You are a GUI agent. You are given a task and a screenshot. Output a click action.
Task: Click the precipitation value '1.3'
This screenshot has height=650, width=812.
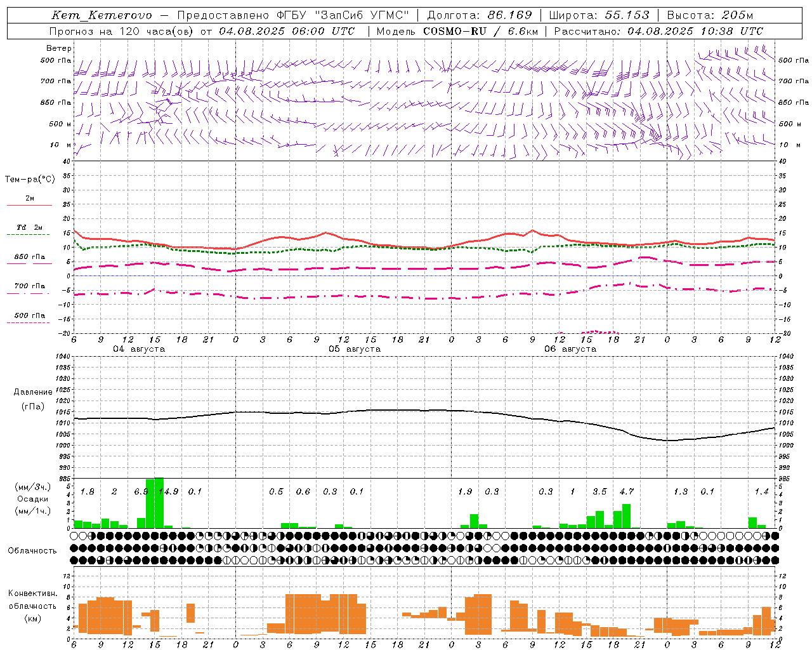pos(681,491)
